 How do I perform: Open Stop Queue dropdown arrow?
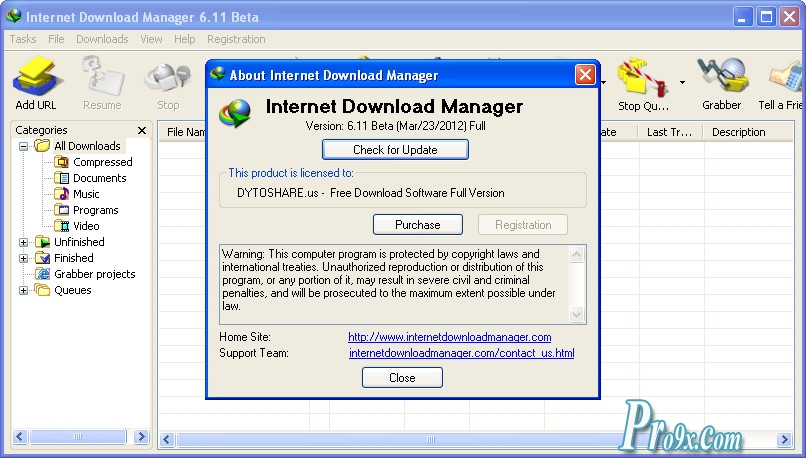tap(682, 82)
